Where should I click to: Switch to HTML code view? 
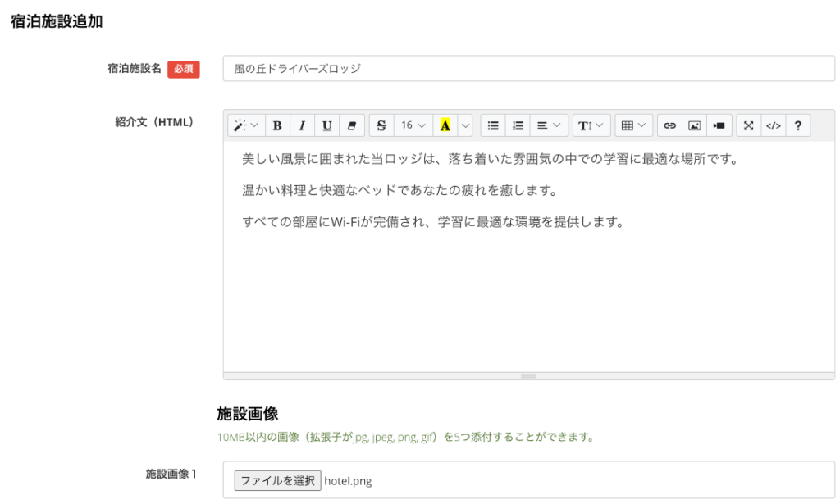[773, 125]
